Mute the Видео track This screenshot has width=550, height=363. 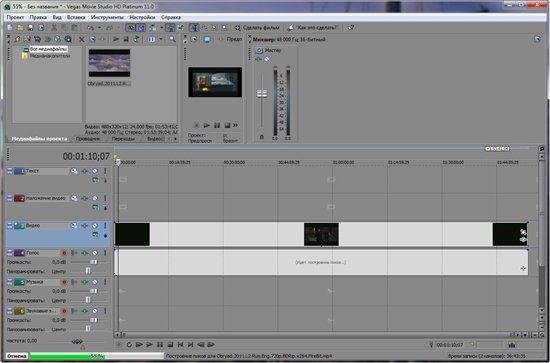point(95,226)
